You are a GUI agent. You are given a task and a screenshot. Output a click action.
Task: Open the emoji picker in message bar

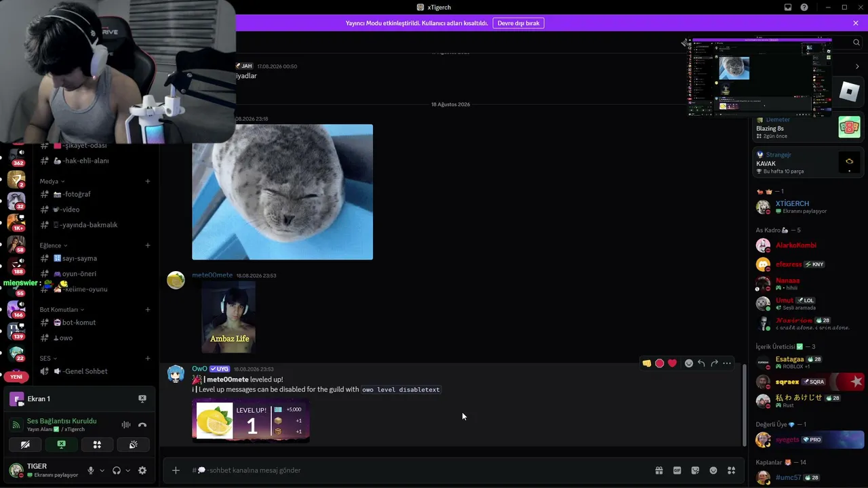(x=713, y=470)
